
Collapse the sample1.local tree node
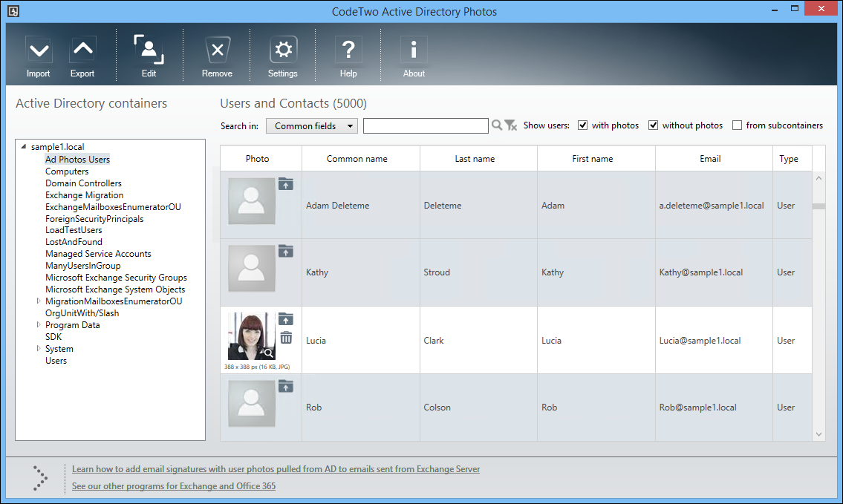click(x=23, y=146)
